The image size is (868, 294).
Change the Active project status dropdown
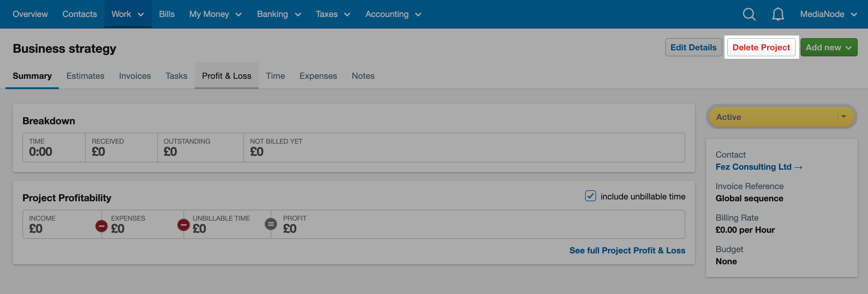coord(782,117)
